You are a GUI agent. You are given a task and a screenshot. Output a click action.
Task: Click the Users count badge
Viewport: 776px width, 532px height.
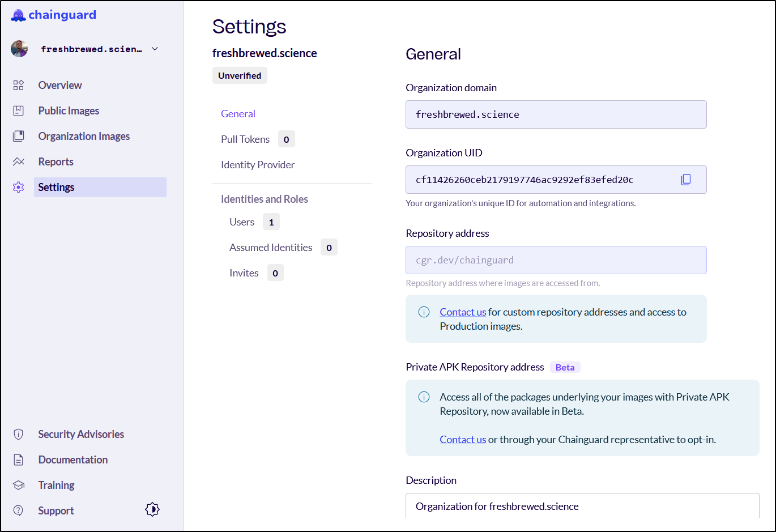click(271, 222)
